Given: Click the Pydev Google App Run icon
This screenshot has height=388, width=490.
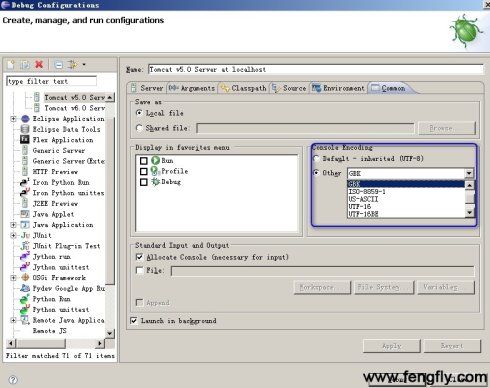Looking at the screenshot, I should tap(25, 288).
